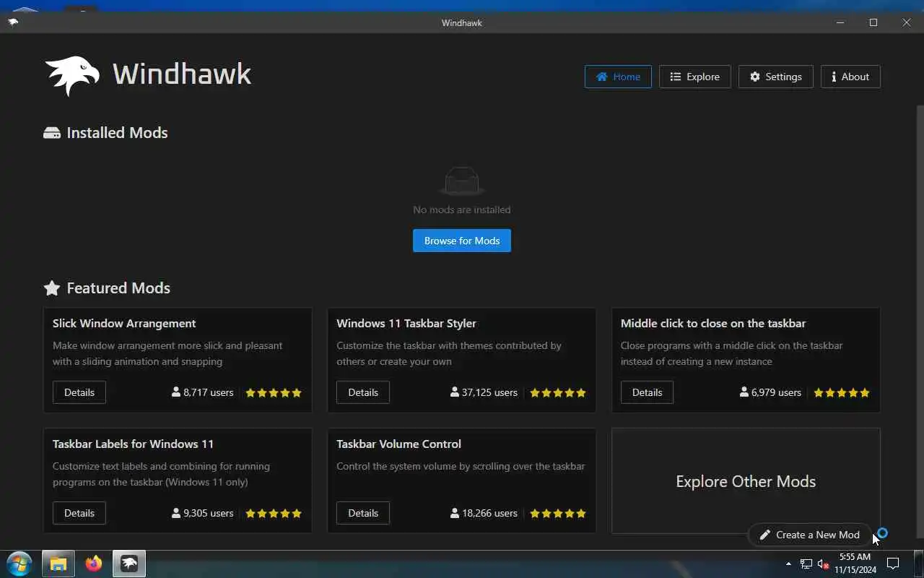Click the Slick Window Arrangement title
Viewport: 924px width, 578px height.
click(x=124, y=323)
